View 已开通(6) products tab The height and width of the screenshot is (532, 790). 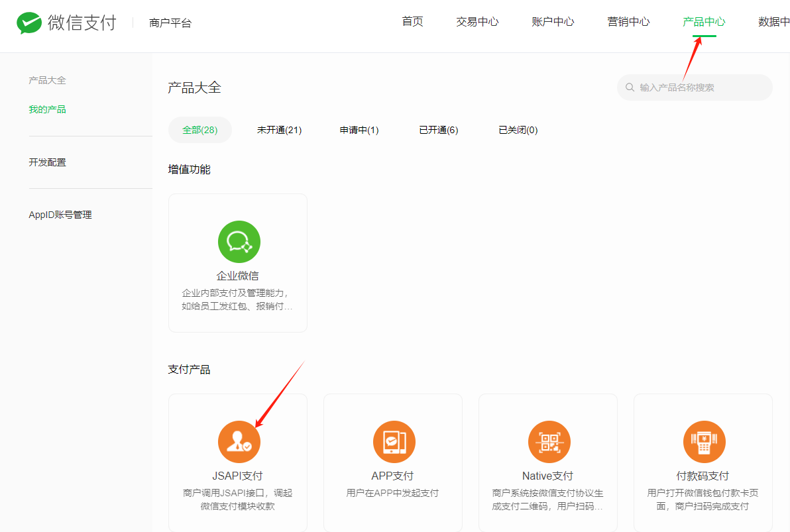(x=438, y=130)
